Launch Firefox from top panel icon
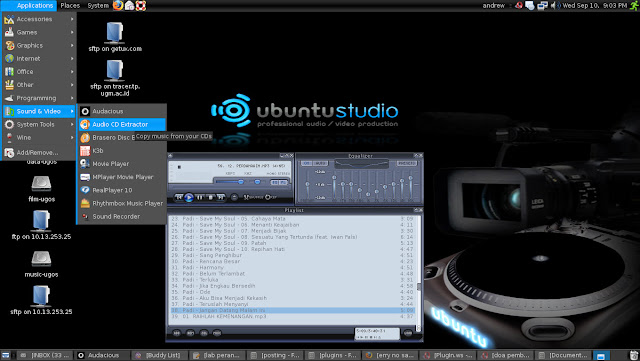This screenshot has height=361, width=640. click(x=118, y=5)
